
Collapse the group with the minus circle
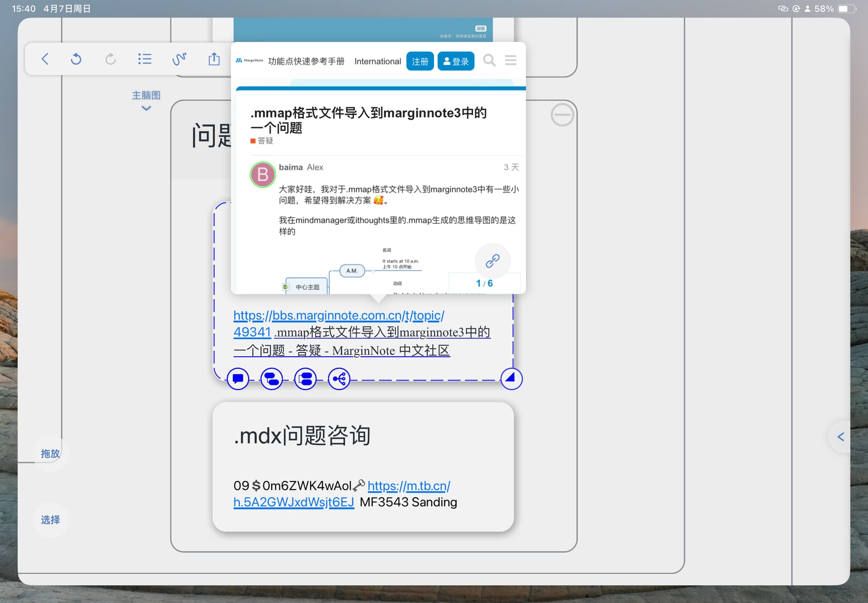(x=562, y=114)
